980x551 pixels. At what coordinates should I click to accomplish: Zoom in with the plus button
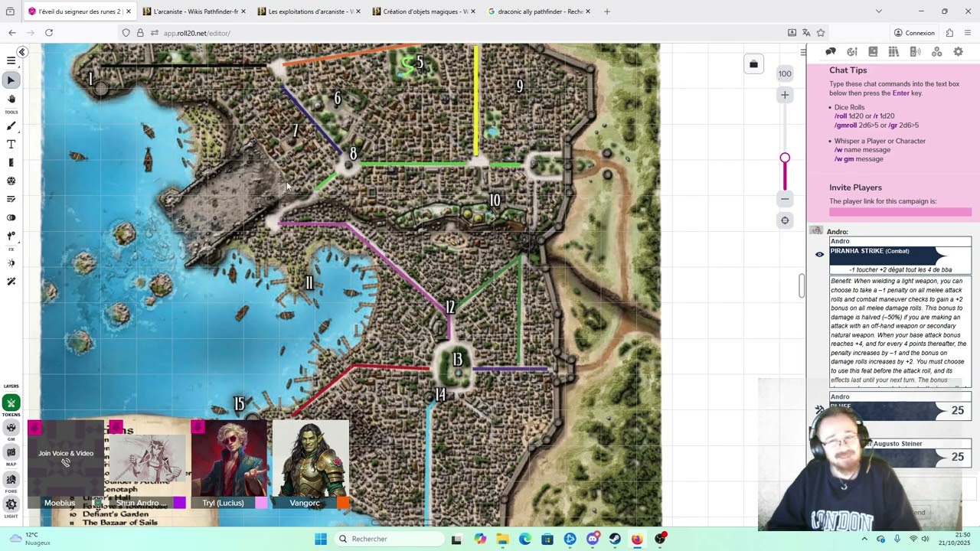(x=785, y=95)
